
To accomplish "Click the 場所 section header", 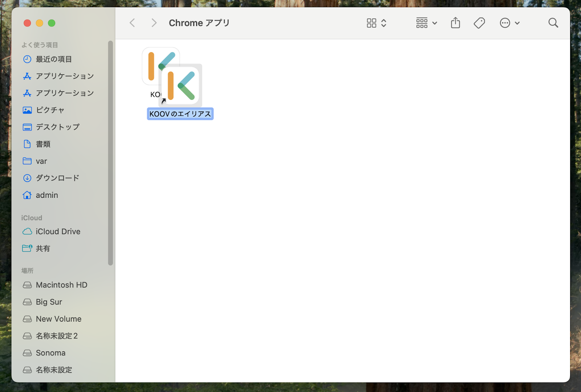I will click(x=27, y=271).
